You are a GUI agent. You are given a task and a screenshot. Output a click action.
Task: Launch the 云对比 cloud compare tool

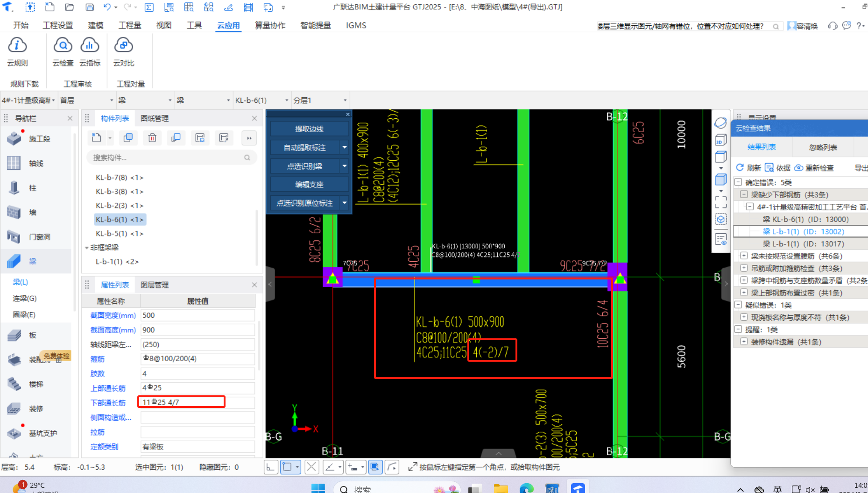(x=123, y=52)
